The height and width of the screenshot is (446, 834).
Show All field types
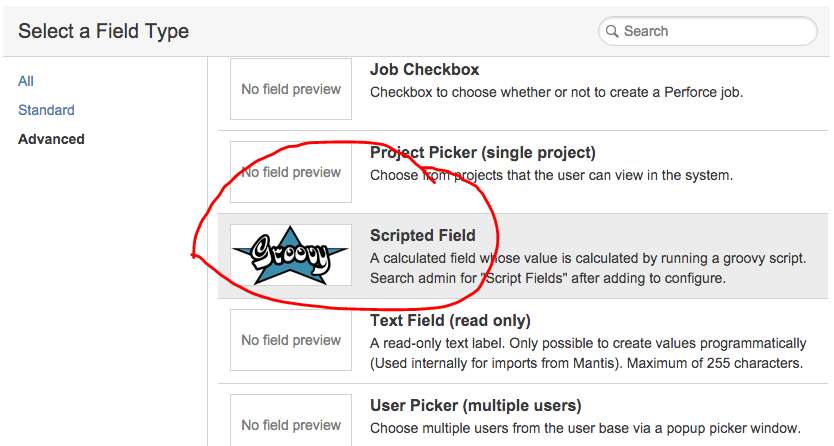26,81
